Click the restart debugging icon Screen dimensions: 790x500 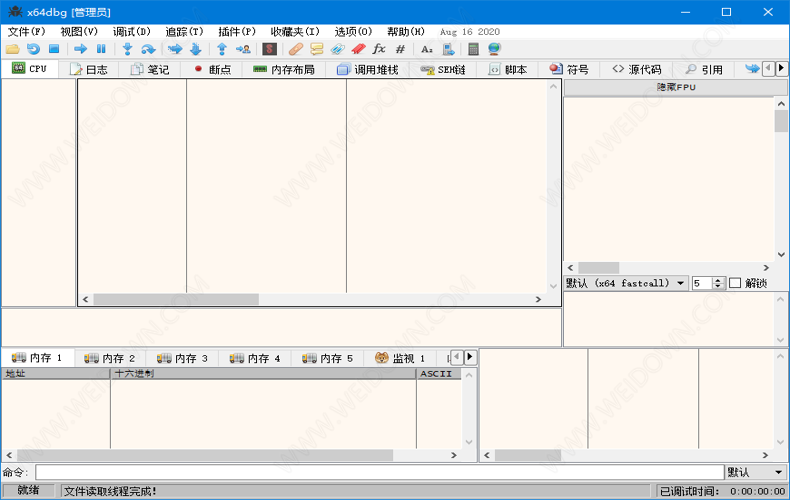[33, 49]
